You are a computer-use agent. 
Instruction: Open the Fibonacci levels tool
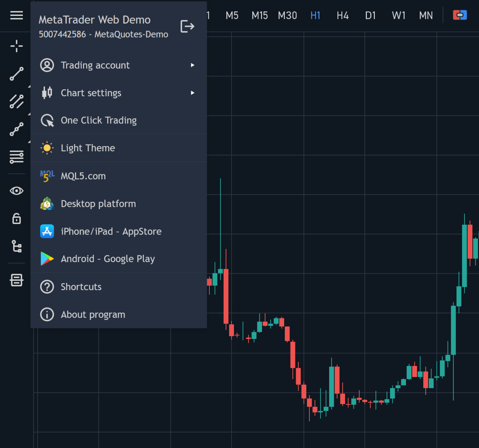[x=16, y=157]
